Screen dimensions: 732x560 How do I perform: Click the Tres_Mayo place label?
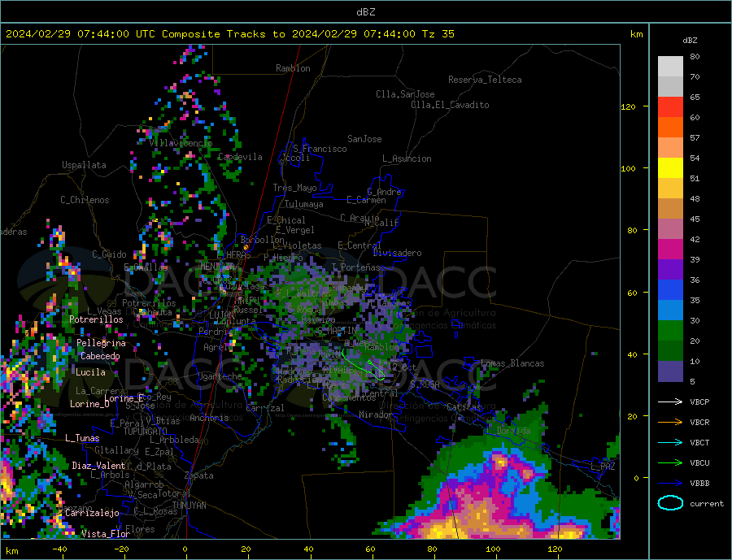tap(294, 188)
